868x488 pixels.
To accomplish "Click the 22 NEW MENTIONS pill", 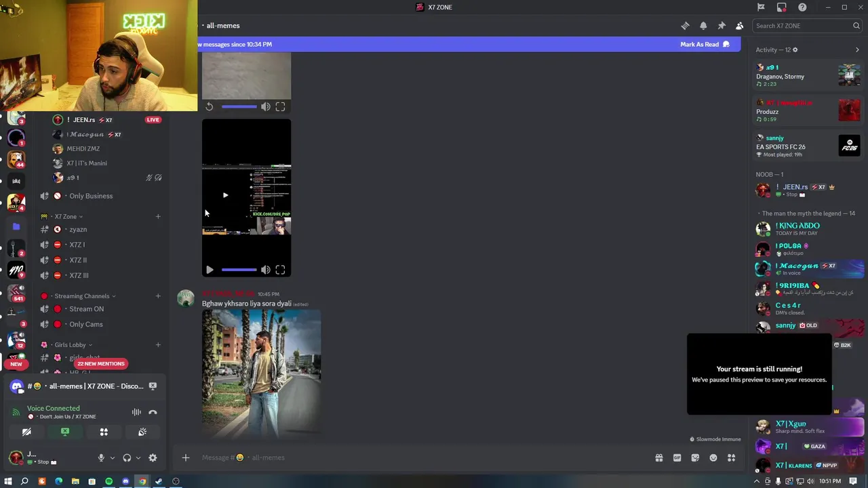I will point(101,364).
